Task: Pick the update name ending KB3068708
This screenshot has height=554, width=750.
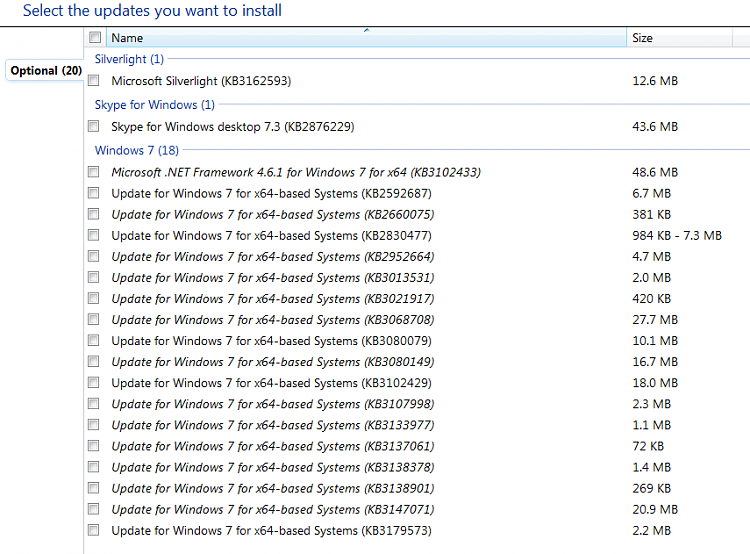Action: [273, 320]
